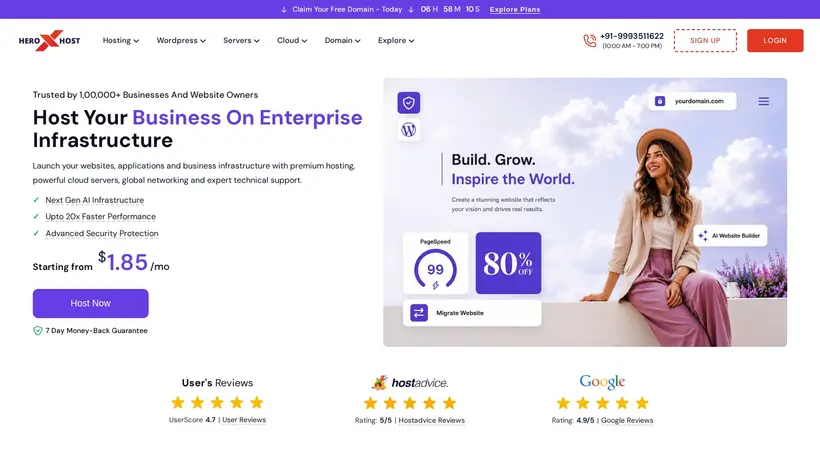
Task: Click the AI Website Builder label
Action: tap(736, 236)
